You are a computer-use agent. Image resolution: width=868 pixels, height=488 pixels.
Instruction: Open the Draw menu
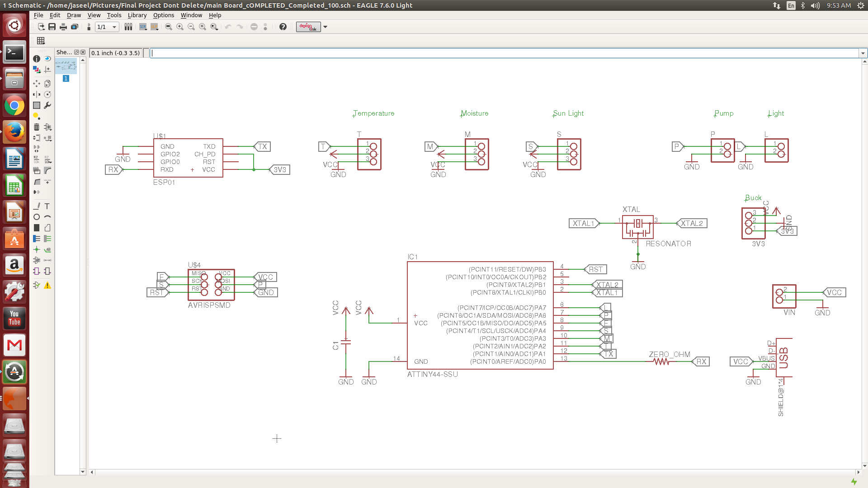[74, 15]
